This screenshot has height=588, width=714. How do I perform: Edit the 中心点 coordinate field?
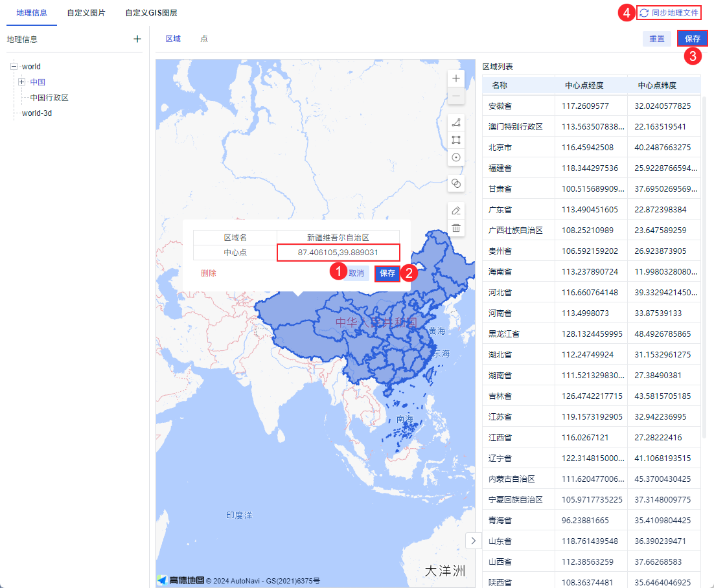click(x=338, y=252)
